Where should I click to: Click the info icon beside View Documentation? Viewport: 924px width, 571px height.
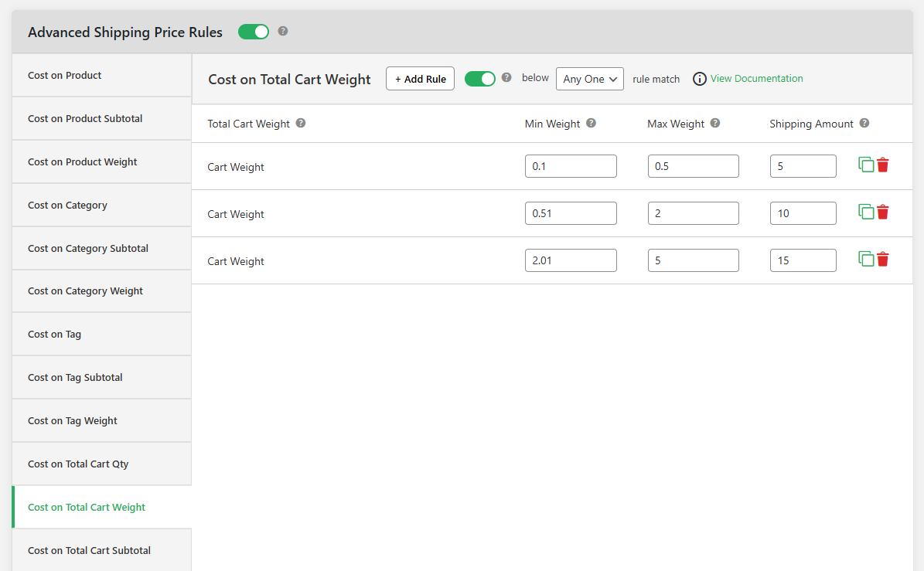pos(700,79)
